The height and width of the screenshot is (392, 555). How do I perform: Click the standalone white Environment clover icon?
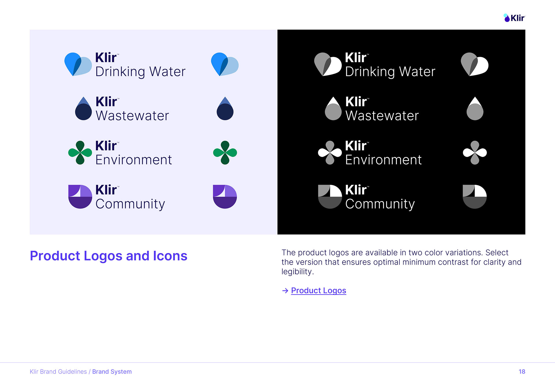click(475, 153)
